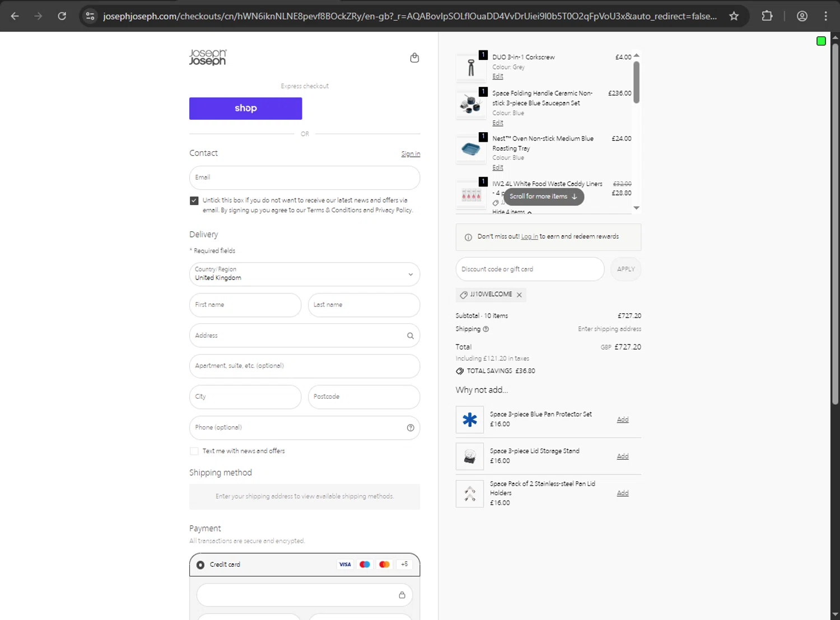The image size is (840, 620).
Task: Open the shopping bag cart icon
Action: pyautogui.click(x=414, y=58)
